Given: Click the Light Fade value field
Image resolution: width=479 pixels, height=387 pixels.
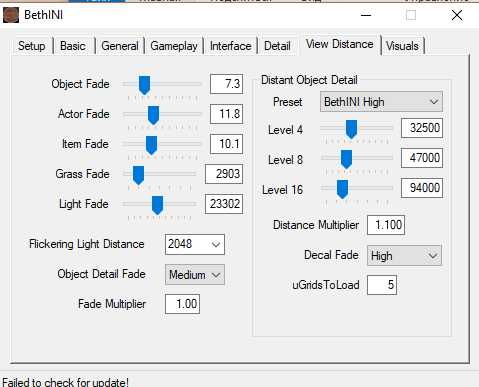Looking at the screenshot, I should pos(224,204).
